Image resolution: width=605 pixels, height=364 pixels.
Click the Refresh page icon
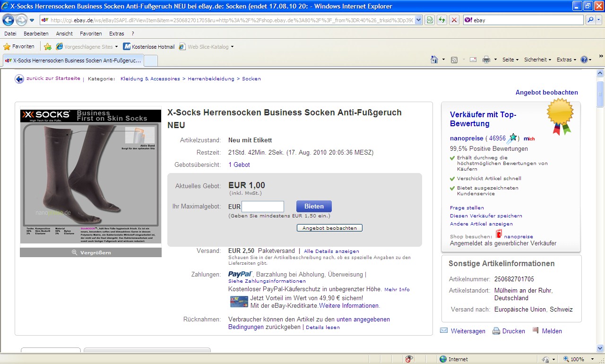tap(441, 20)
